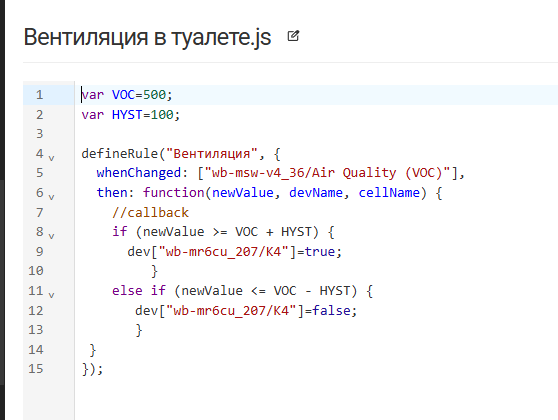Screen dimensions: 558x420
Task: Select line number 1 in gutter
Action: coord(39,95)
